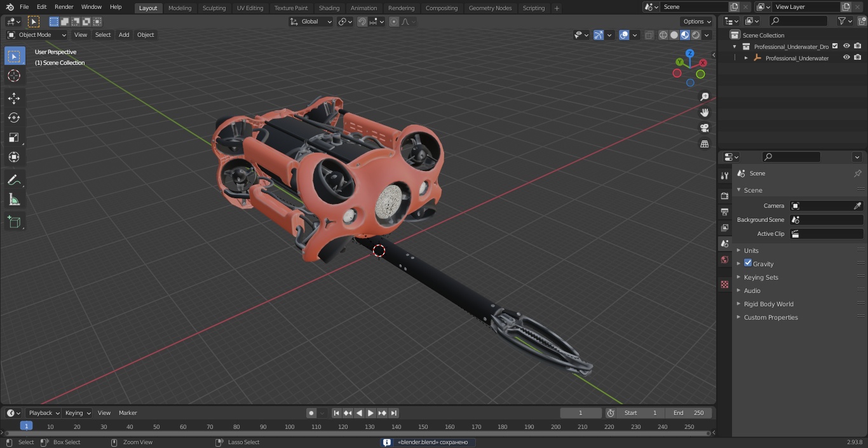
Task: Open the World properties tab
Action: point(724,259)
